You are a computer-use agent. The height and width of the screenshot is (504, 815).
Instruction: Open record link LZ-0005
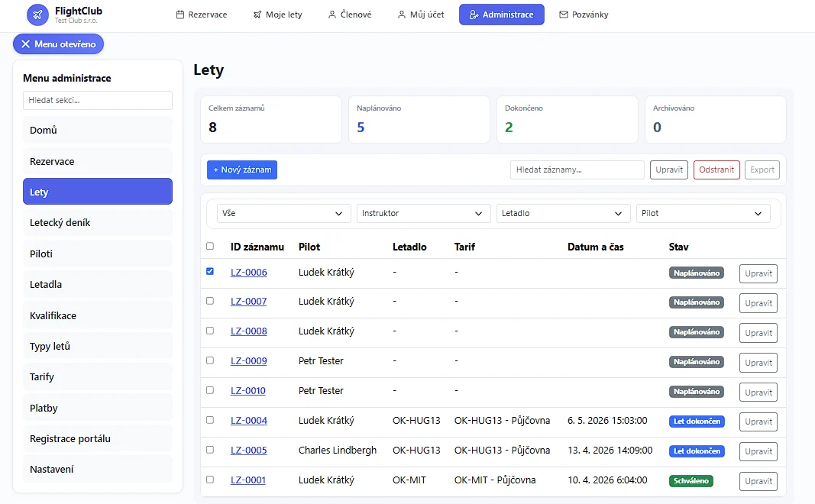(x=248, y=451)
